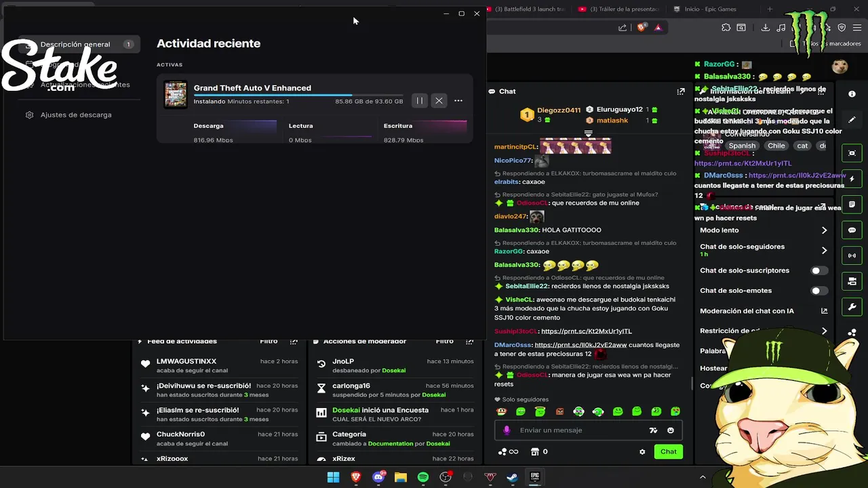The width and height of the screenshot is (868, 488).
Task: Switch to the Tráiler de la presentación tab
Action: click(x=619, y=9)
